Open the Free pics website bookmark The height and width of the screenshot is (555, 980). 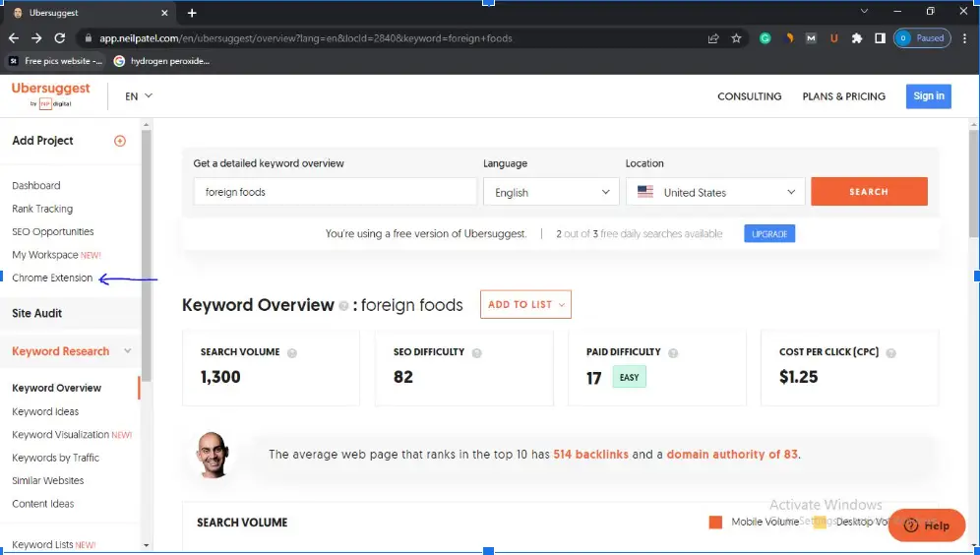(x=56, y=61)
